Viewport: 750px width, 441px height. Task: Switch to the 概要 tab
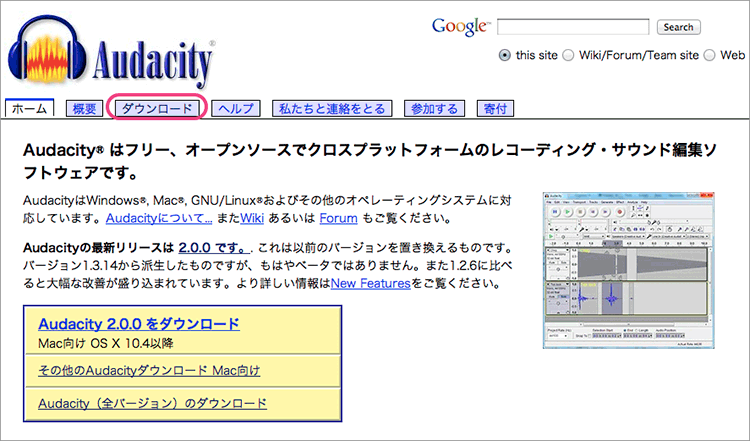(85, 108)
